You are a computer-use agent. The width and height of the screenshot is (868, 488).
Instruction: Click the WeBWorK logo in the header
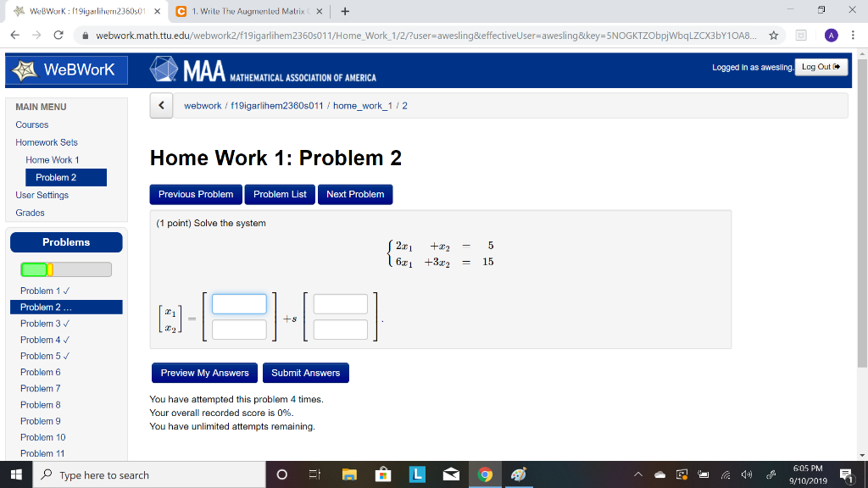point(66,70)
